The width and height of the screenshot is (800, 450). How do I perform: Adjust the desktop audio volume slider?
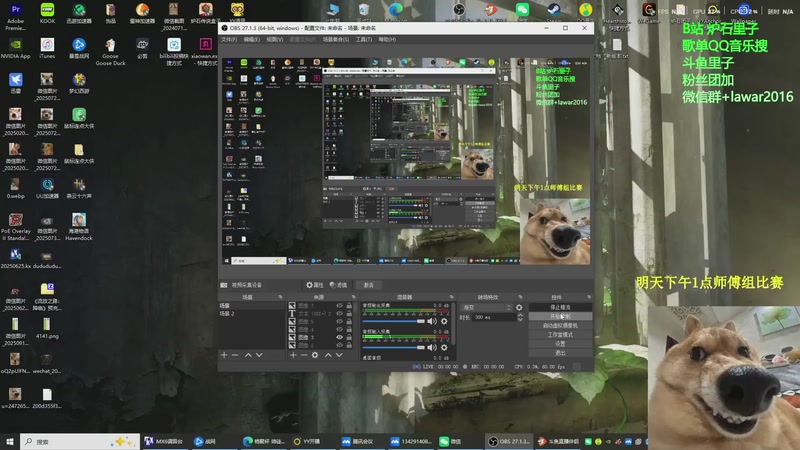tap(394, 321)
